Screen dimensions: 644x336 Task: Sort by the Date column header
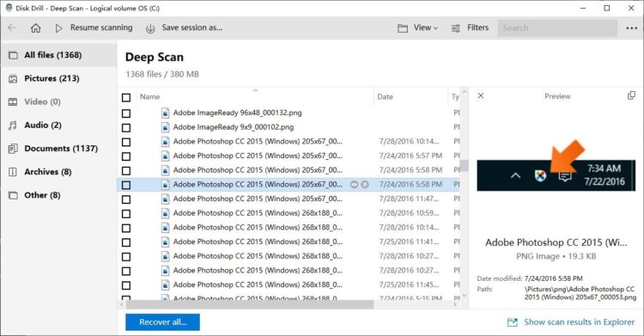(x=386, y=96)
